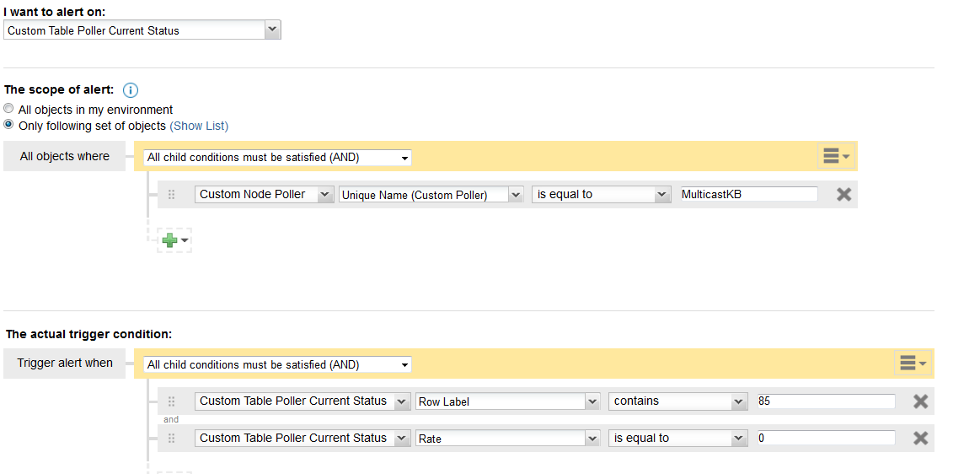Viewport: 980px width, 474px height.
Task: Open the object dropdown in Rate row
Action: click(303, 439)
